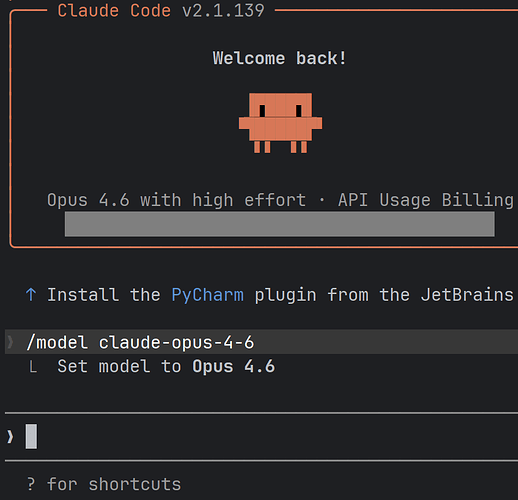Click the Welcome back! heading
The width and height of the screenshot is (518, 500).
(279, 58)
